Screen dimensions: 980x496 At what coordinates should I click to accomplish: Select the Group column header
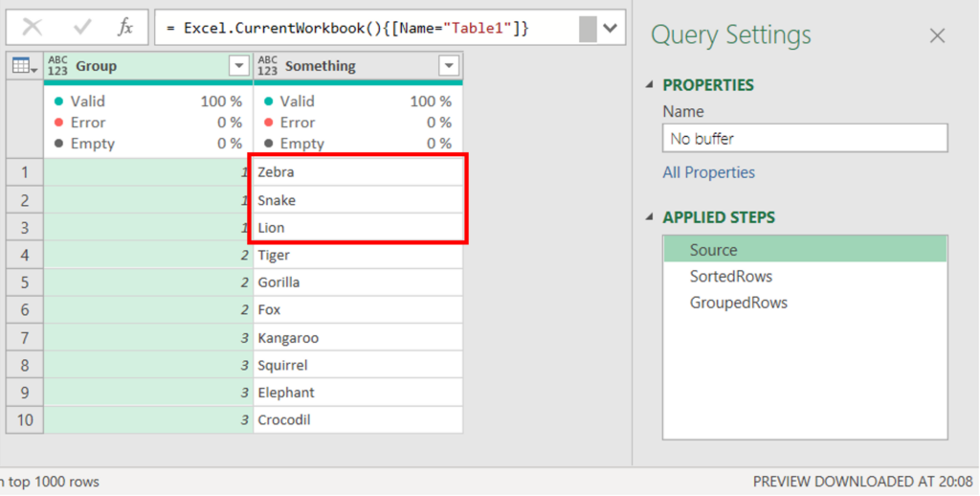click(148, 66)
